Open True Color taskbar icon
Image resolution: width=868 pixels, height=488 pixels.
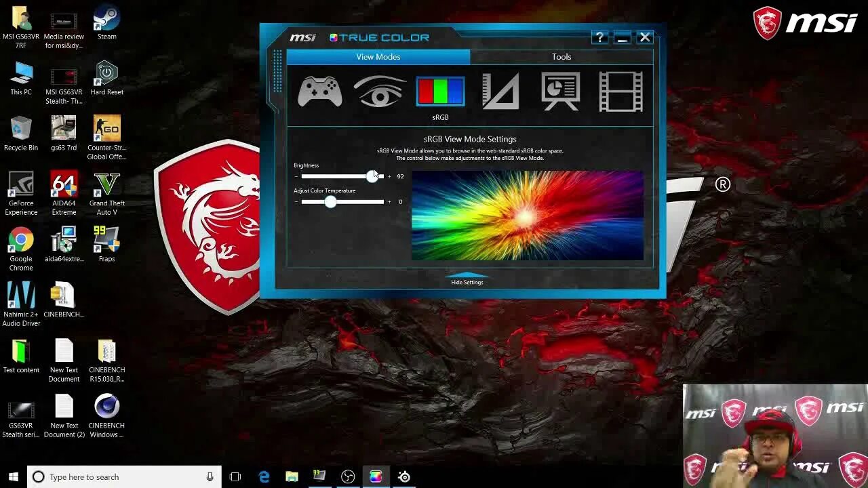376,476
